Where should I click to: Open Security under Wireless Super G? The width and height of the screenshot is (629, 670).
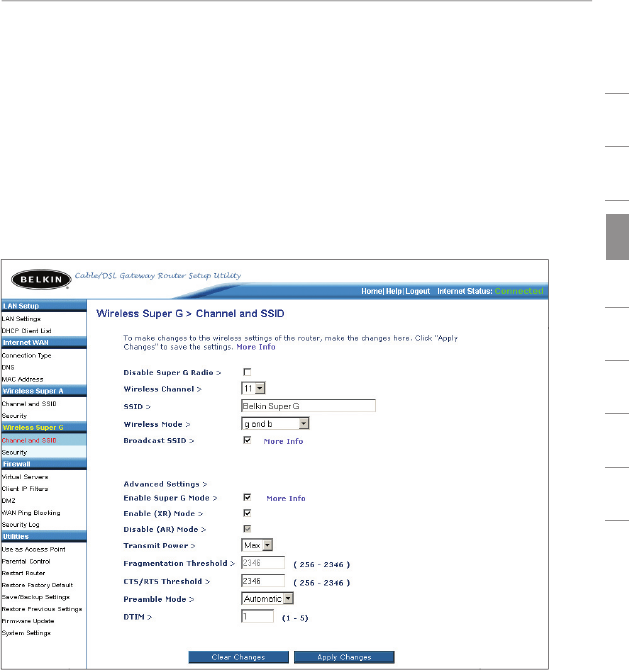click(15, 453)
